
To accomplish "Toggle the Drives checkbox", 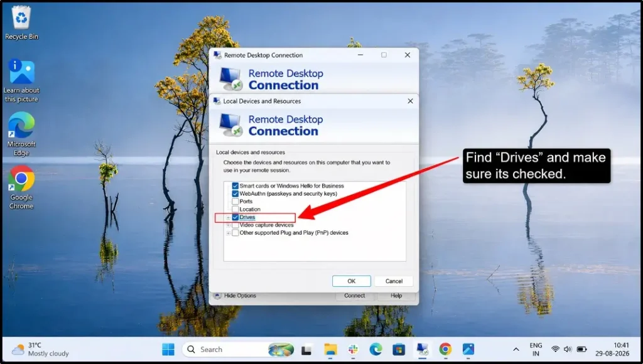I will tap(235, 217).
